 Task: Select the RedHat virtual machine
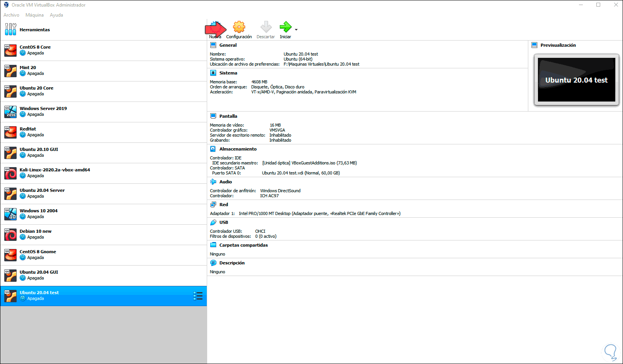pyautogui.click(x=104, y=132)
